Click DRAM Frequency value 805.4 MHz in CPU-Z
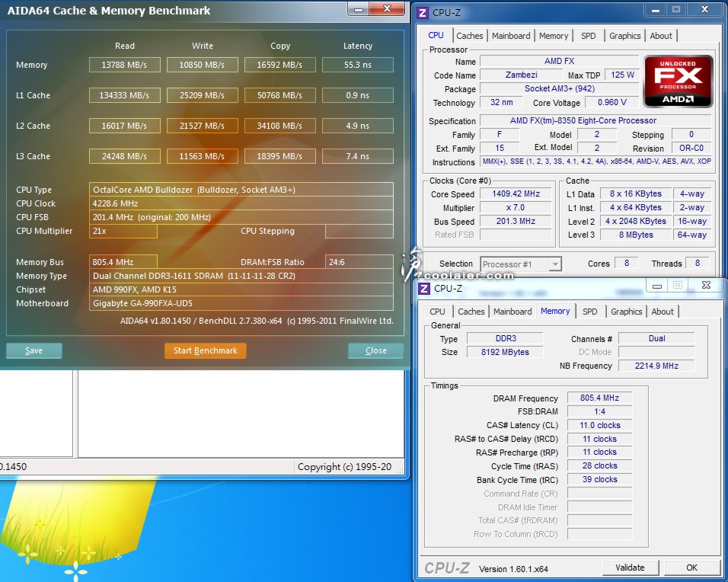 point(599,398)
